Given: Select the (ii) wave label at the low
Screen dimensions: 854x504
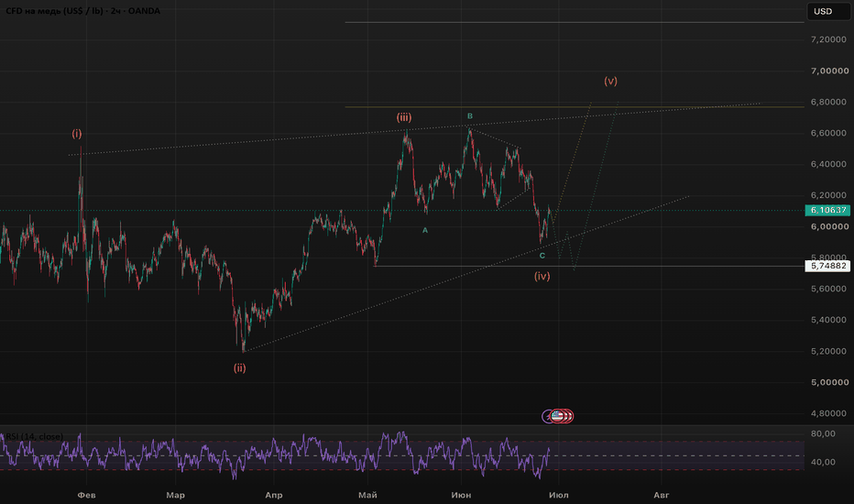Looking at the screenshot, I should (240, 367).
